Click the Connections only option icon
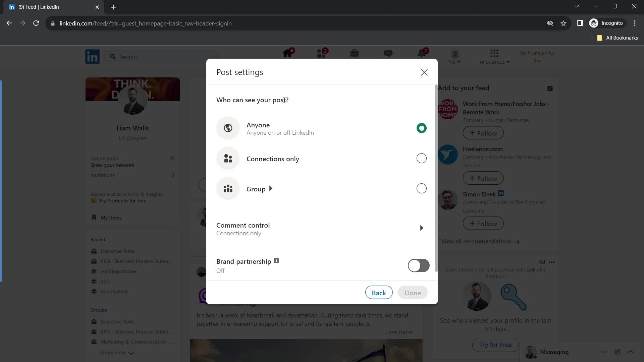Image resolution: width=644 pixels, height=362 pixels. pos(228,158)
